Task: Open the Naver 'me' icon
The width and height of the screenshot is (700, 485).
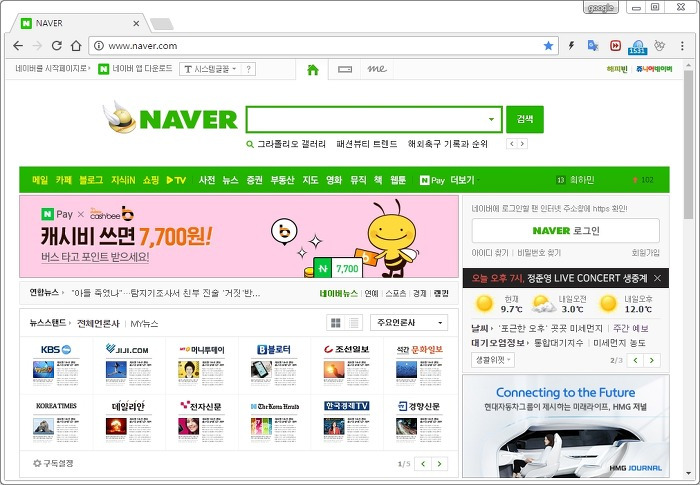Action: (x=377, y=69)
